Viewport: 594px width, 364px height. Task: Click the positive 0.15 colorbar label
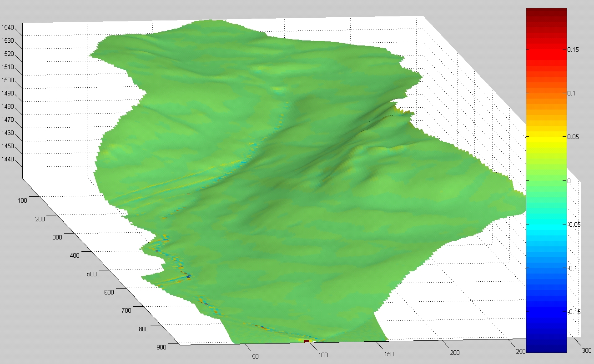point(574,50)
